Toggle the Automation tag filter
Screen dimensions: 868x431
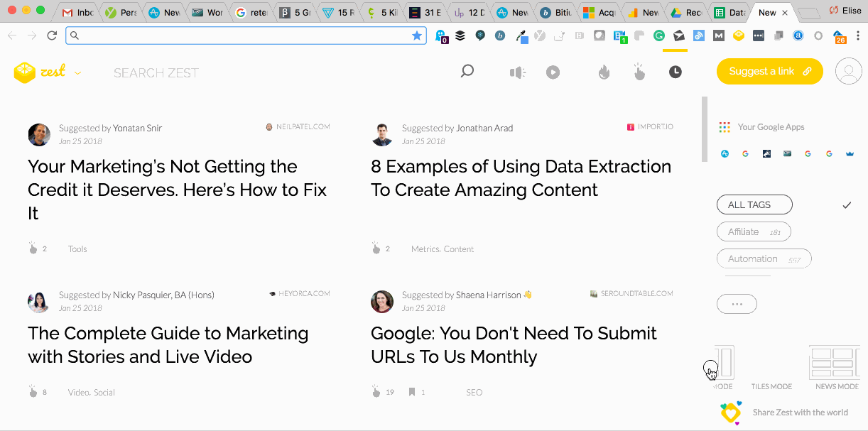tap(764, 258)
